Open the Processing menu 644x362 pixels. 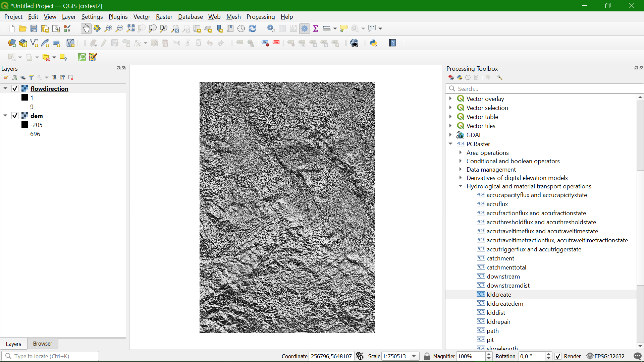point(261,16)
